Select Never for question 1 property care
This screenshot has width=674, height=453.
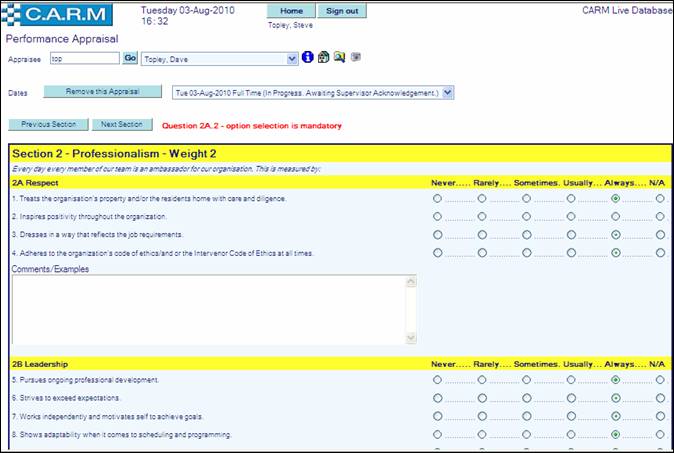tap(437, 199)
